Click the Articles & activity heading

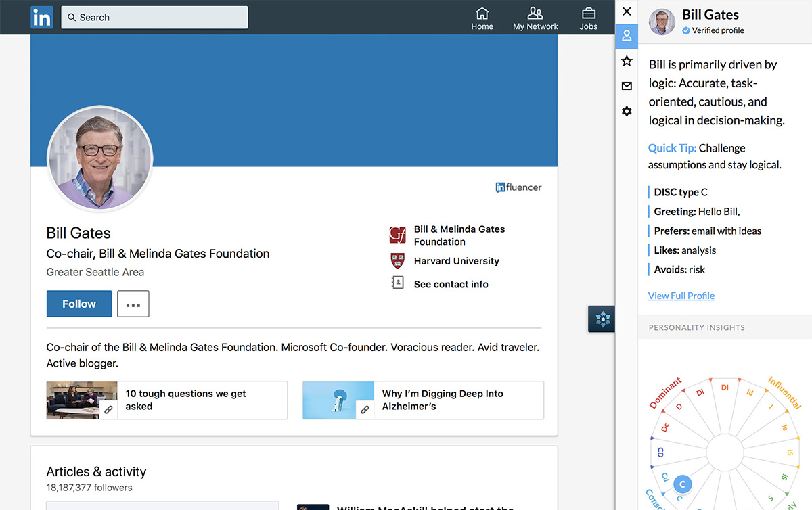pos(96,471)
